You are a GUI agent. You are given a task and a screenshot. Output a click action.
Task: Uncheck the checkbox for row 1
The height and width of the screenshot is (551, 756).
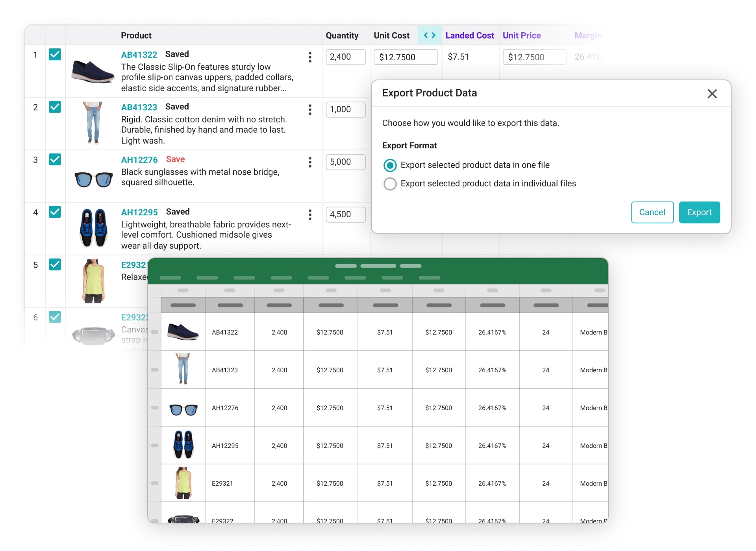(55, 54)
